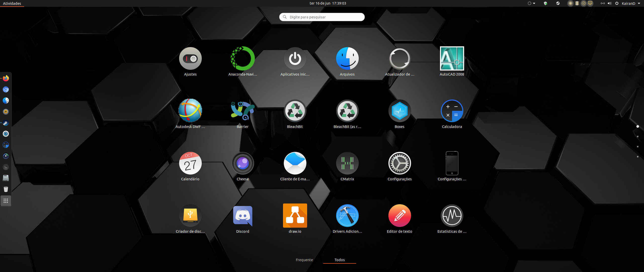Launch AutoCAD 2008
The image size is (644, 272).
pos(452,59)
